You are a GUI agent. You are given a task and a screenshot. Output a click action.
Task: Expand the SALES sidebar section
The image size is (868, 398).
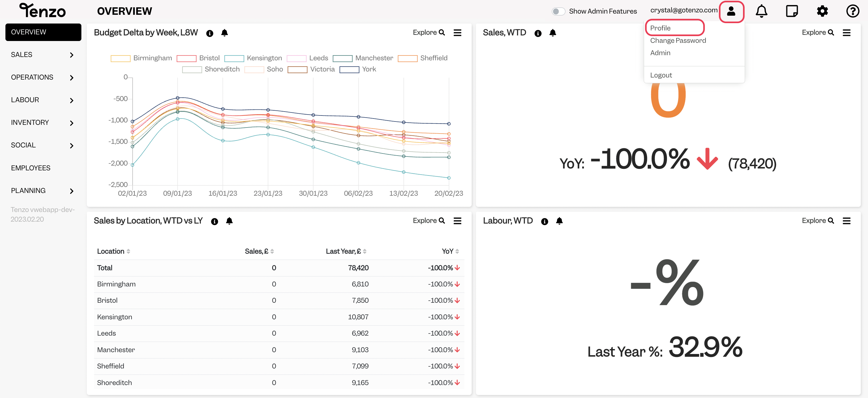coord(43,55)
